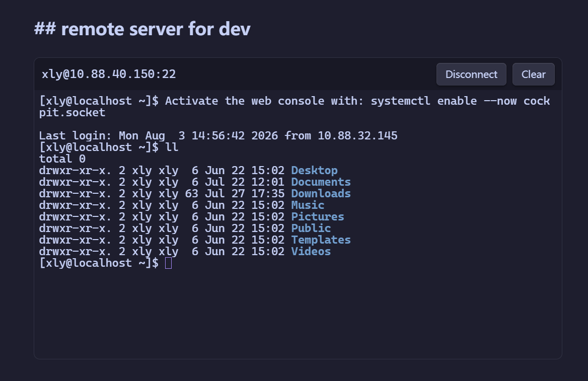The width and height of the screenshot is (588, 381).
Task: Select the Public directory name
Action: click(311, 228)
